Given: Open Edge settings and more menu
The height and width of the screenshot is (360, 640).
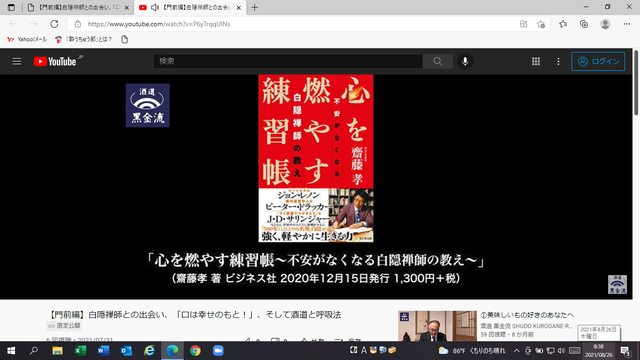Looking at the screenshot, I should pos(627,24).
